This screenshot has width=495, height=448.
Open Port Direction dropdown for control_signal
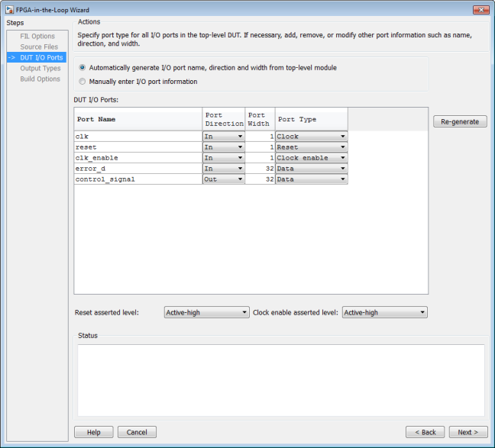[224, 179]
